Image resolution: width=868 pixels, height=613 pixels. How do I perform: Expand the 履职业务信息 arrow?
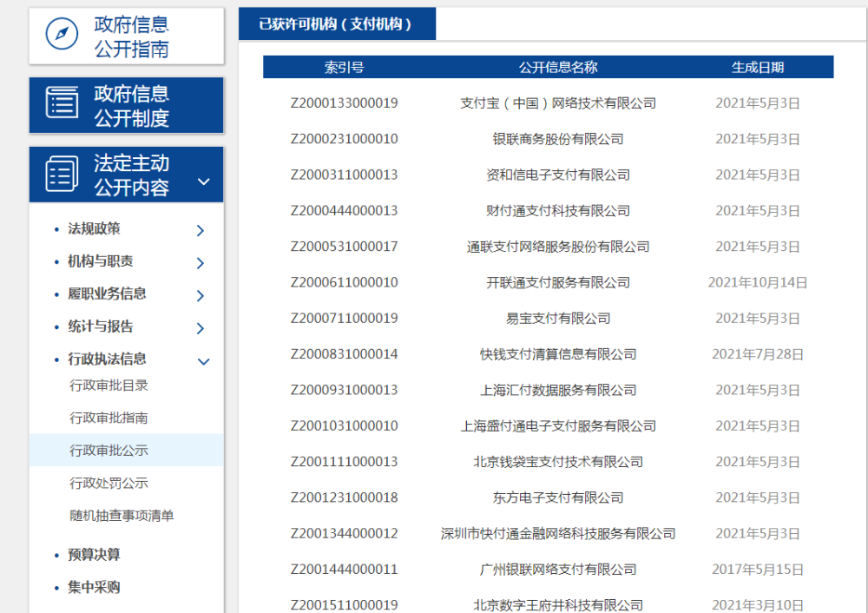point(201,296)
